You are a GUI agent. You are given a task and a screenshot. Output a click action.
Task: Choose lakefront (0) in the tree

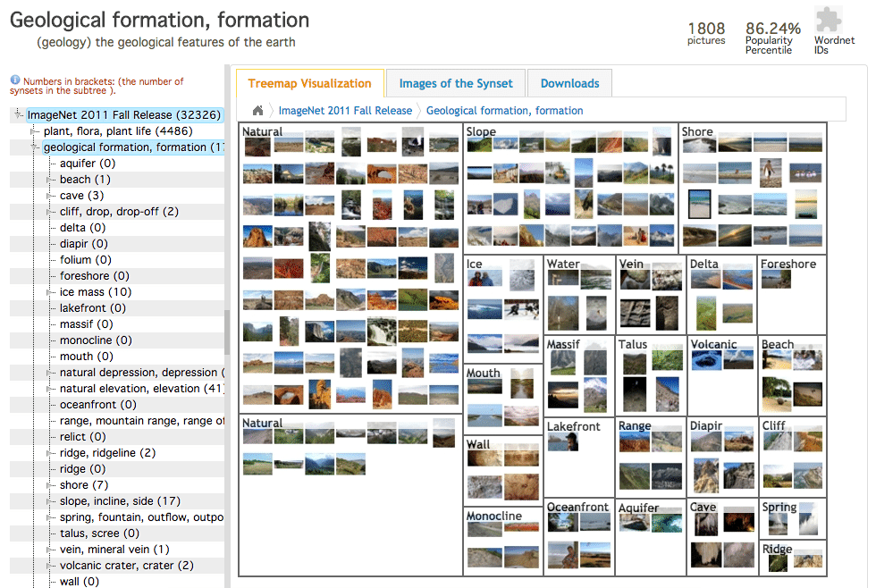tap(93, 308)
